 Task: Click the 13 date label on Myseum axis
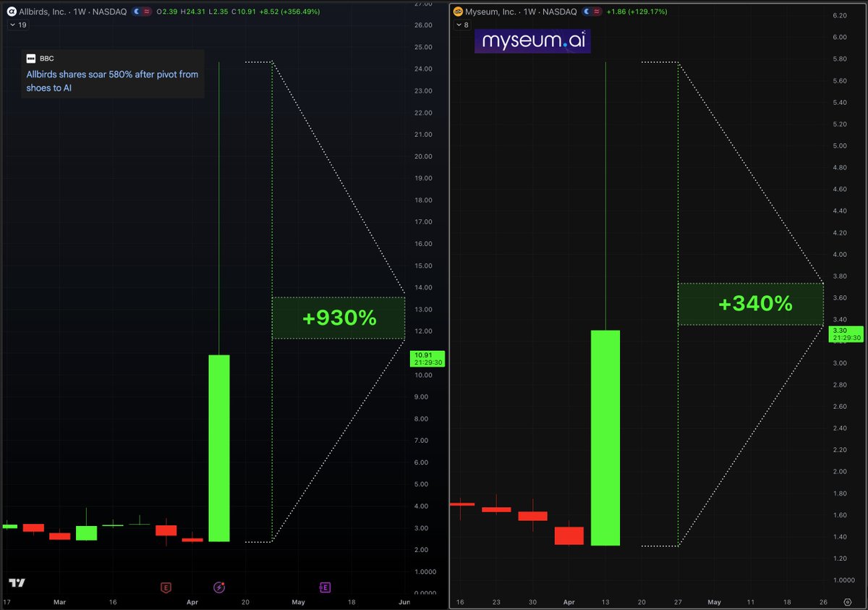coord(605,602)
